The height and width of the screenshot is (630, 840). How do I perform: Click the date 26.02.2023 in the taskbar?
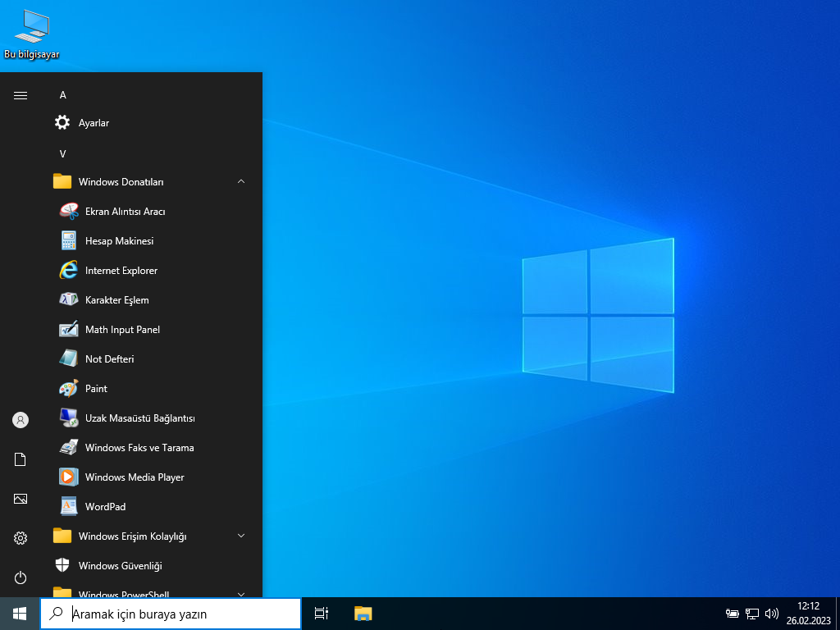point(808,621)
